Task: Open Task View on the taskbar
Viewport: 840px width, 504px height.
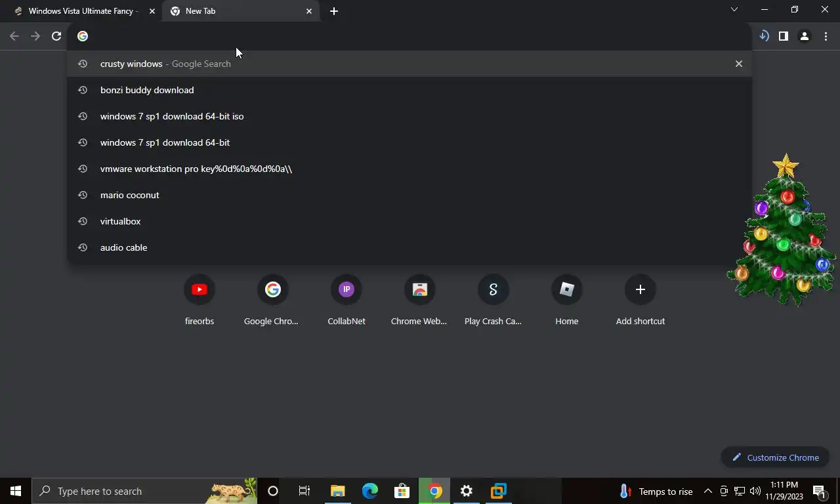Action: [x=304, y=491]
